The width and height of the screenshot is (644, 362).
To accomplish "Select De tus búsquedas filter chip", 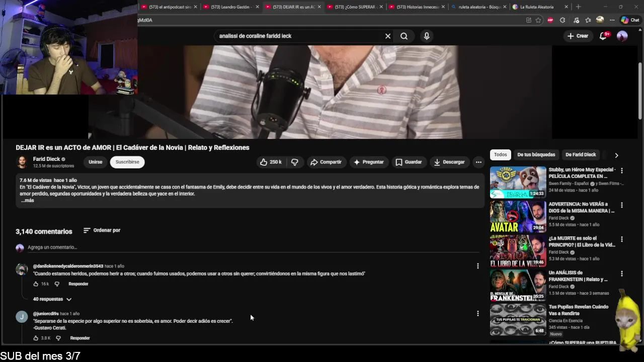I will [x=536, y=155].
